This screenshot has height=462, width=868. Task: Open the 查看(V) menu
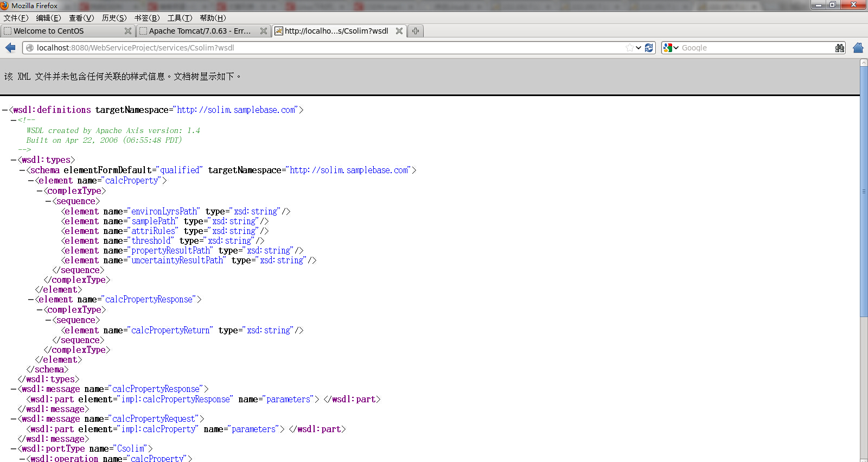pos(81,18)
